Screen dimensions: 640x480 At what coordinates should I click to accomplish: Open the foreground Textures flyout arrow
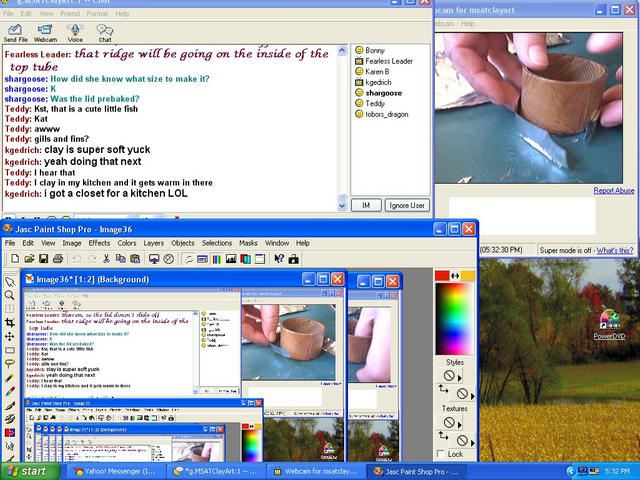(x=460, y=425)
